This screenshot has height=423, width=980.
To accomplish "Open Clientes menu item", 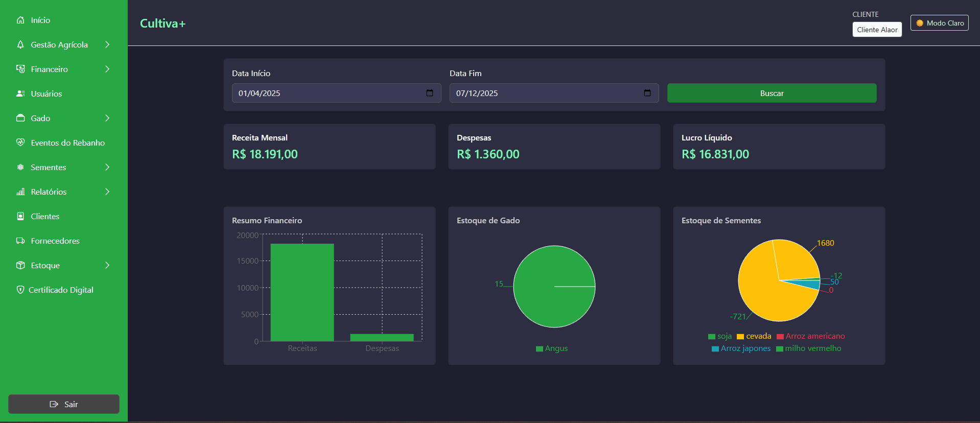I will pyautogui.click(x=64, y=216).
